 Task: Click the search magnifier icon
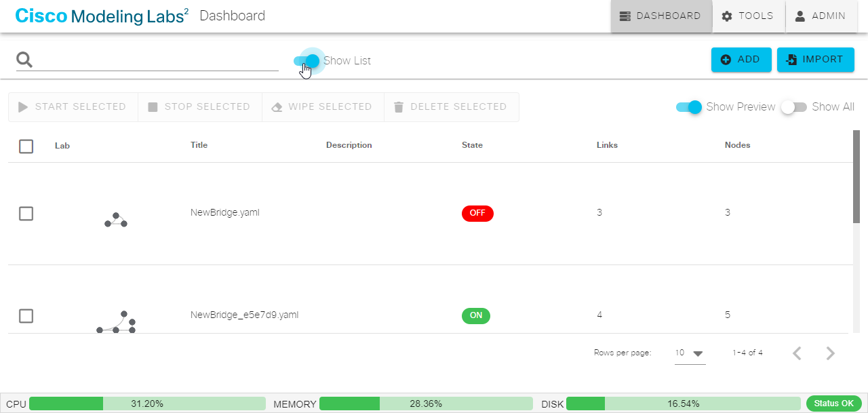point(25,60)
